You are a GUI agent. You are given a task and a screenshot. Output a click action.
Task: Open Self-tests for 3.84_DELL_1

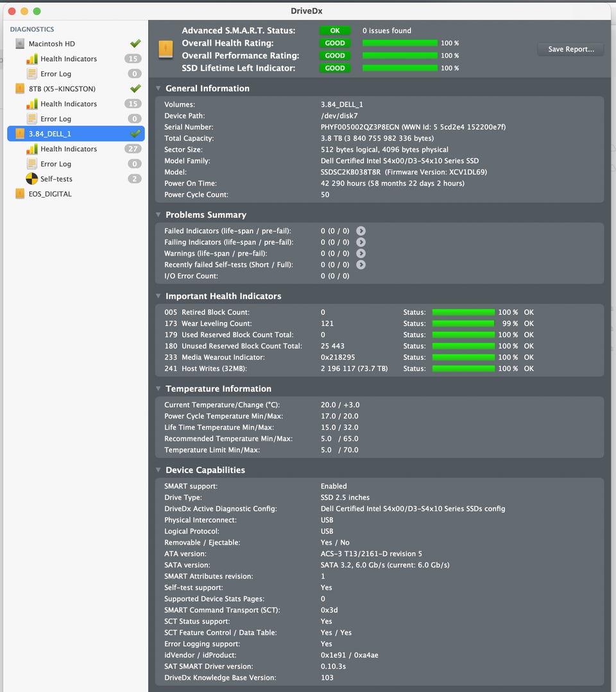coord(76,178)
